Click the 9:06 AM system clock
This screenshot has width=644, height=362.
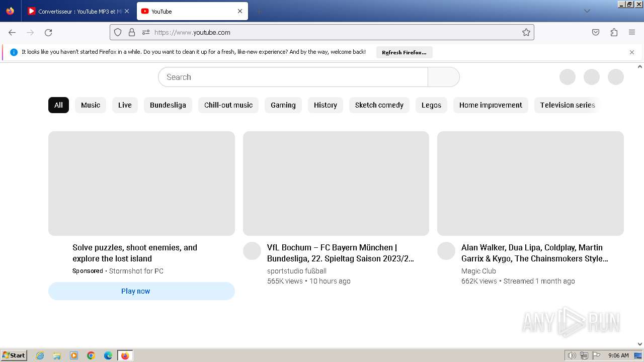[x=618, y=355]
